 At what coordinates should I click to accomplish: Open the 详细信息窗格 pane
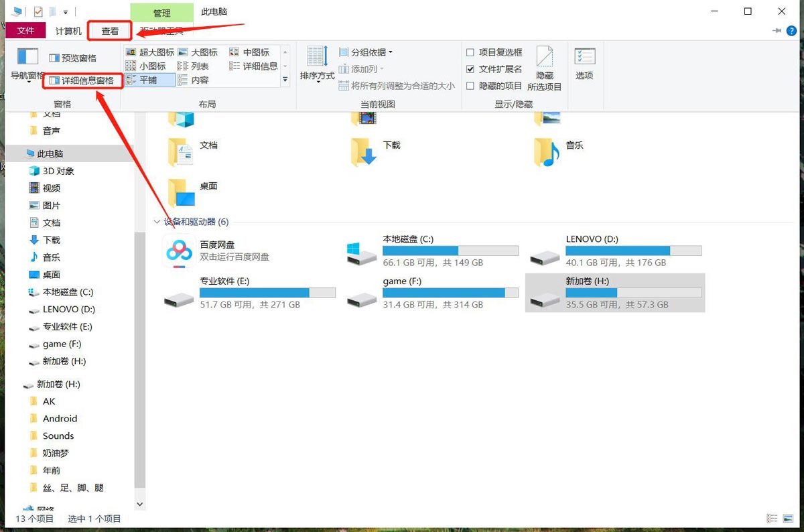(83, 80)
